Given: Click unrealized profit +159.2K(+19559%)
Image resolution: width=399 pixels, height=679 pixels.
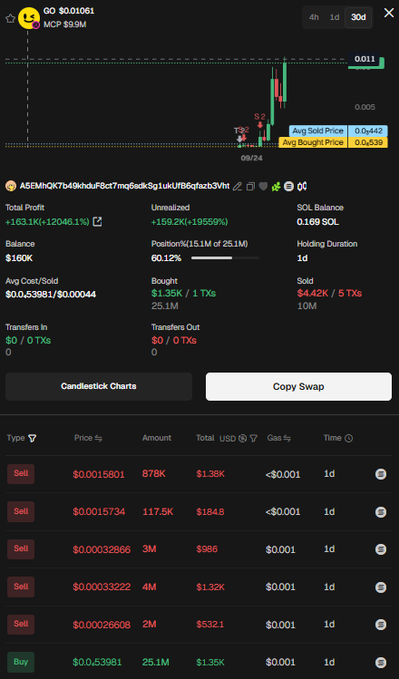Looking at the screenshot, I should (189, 222).
